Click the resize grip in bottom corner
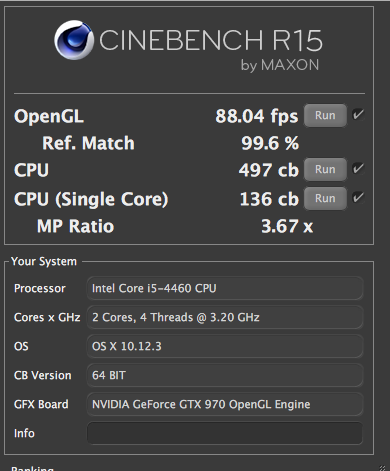Viewport: 390px width, 471px height. coord(382,468)
